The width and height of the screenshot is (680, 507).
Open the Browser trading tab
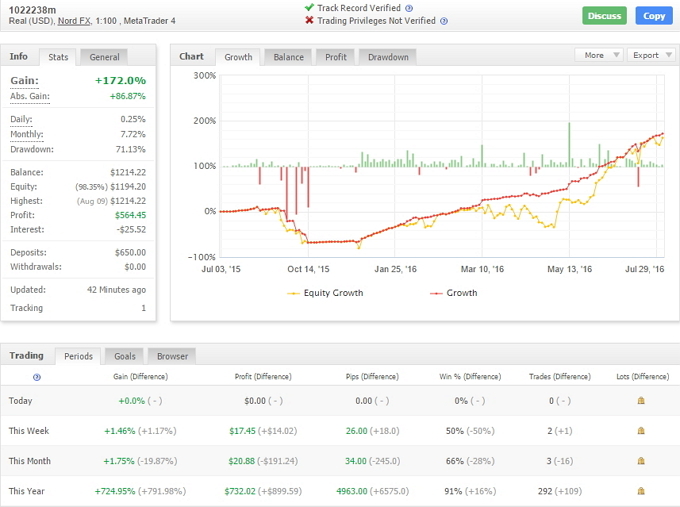[172, 356]
